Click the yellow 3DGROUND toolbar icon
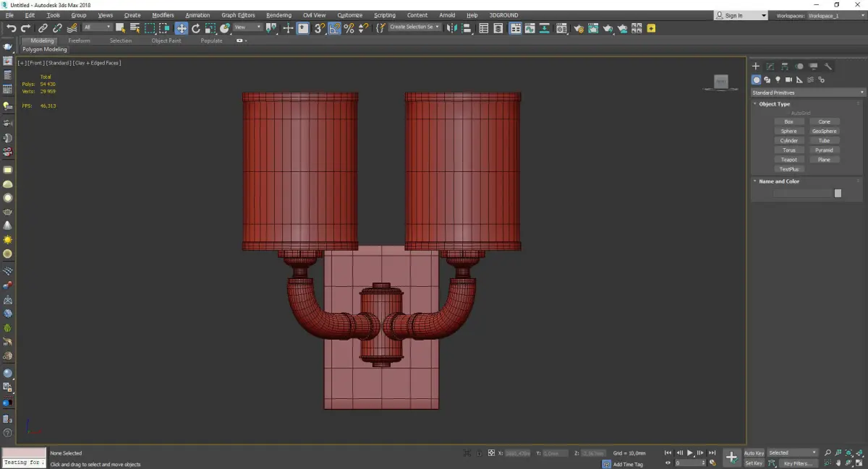The image size is (868, 469). [651, 28]
